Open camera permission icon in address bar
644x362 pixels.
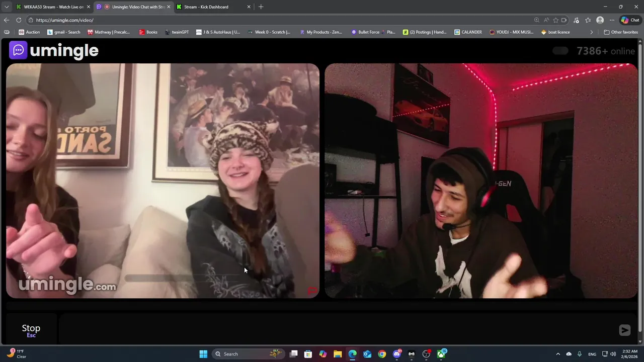(x=564, y=20)
